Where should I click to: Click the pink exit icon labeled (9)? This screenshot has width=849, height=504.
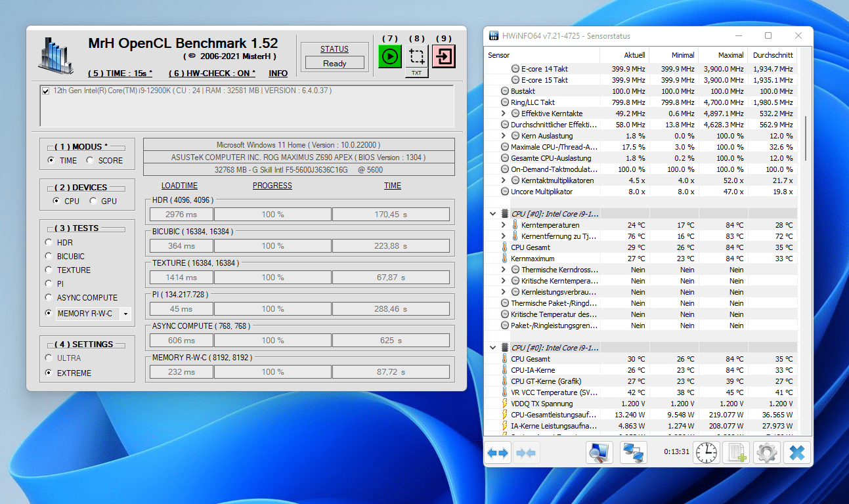coord(444,56)
